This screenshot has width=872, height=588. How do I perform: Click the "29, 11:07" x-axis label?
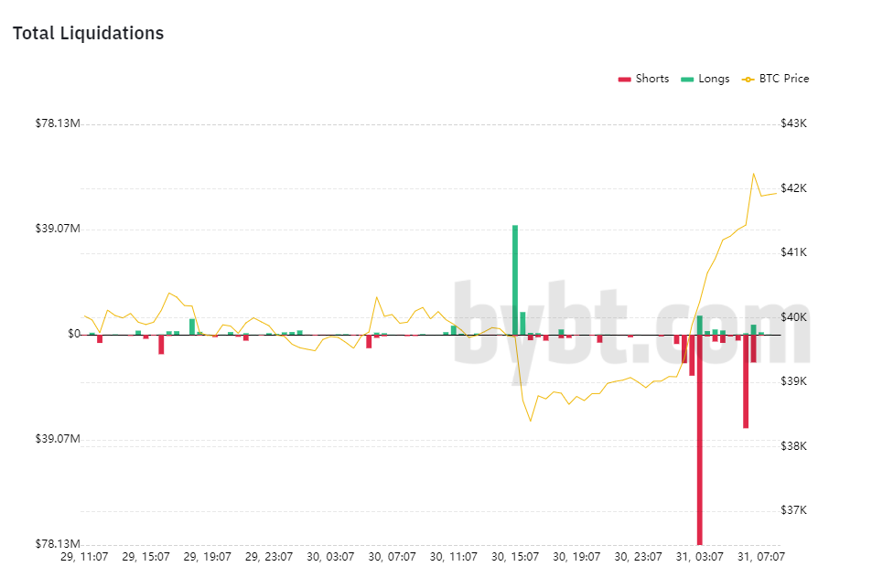click(85, 556)
